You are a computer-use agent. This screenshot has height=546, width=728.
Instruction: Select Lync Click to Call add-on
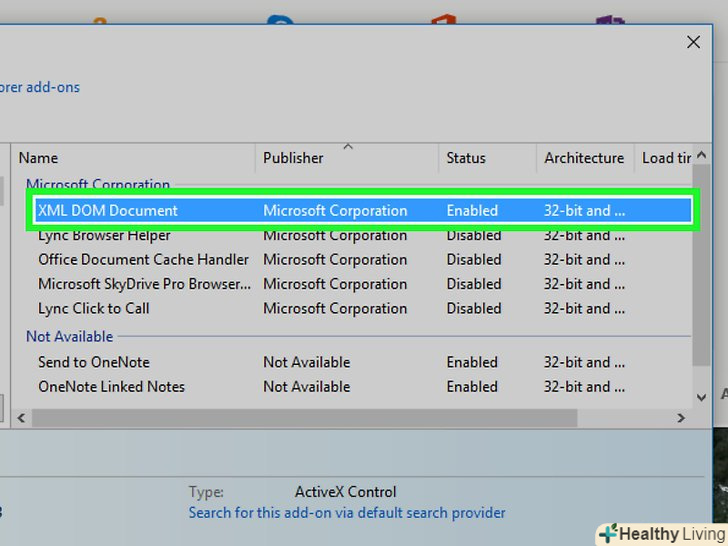(x=94, y=309)
